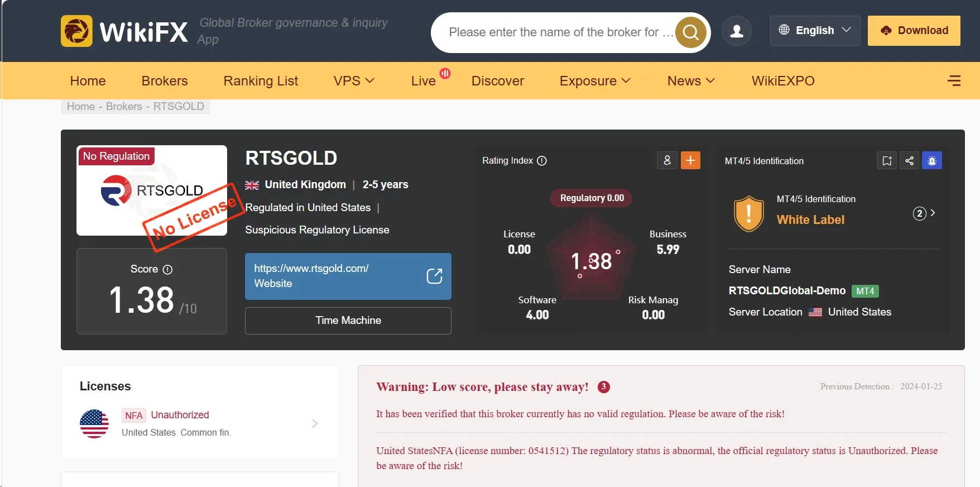Viewport: 980px width, 487px height.
Task: Open the user account icon
Action: tap(737, 31)
